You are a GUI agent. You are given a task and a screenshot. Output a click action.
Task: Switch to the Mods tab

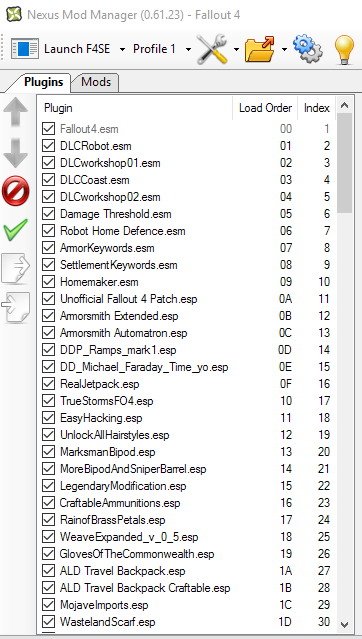[96, 82]
